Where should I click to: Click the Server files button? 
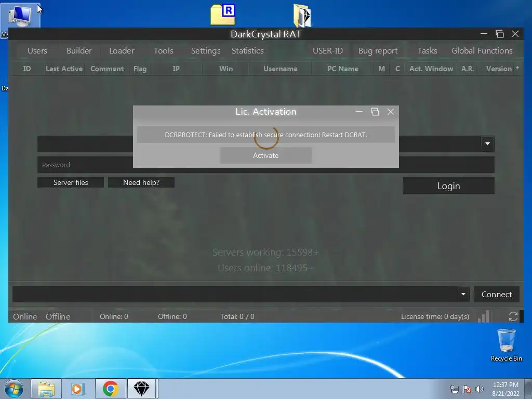[71, 182]
